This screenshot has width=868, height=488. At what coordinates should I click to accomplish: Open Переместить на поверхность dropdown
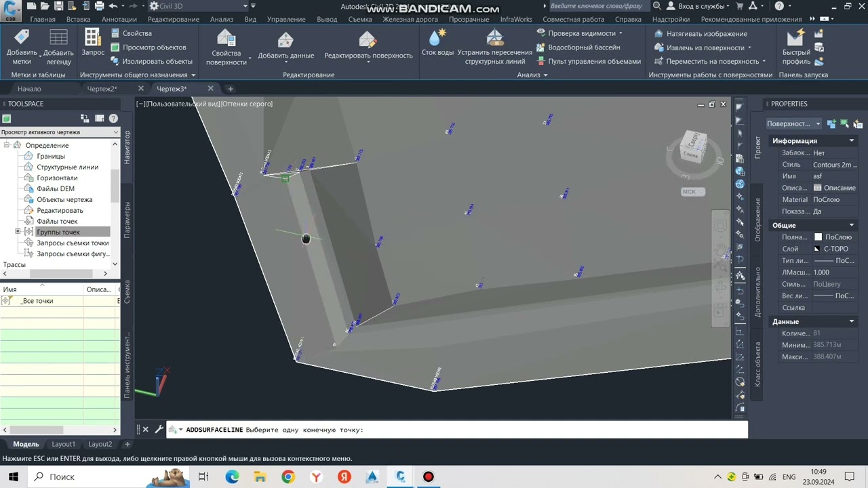click(710, 62)
